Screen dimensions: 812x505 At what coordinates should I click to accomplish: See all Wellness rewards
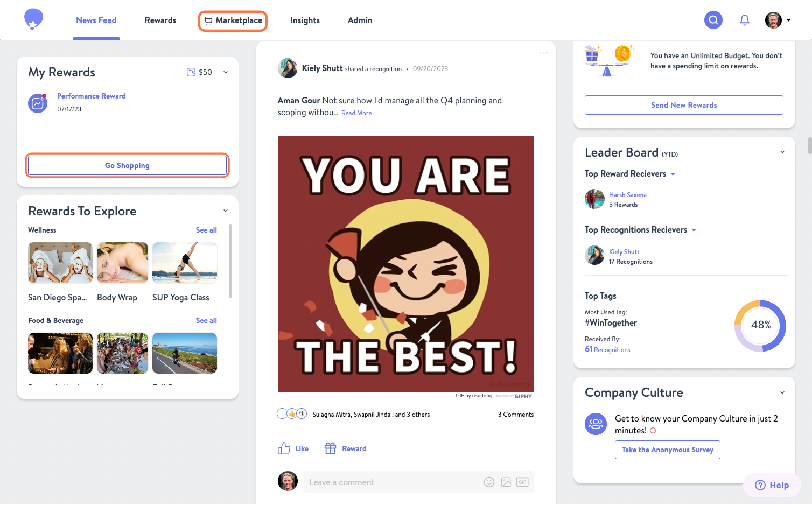(206, 230)
